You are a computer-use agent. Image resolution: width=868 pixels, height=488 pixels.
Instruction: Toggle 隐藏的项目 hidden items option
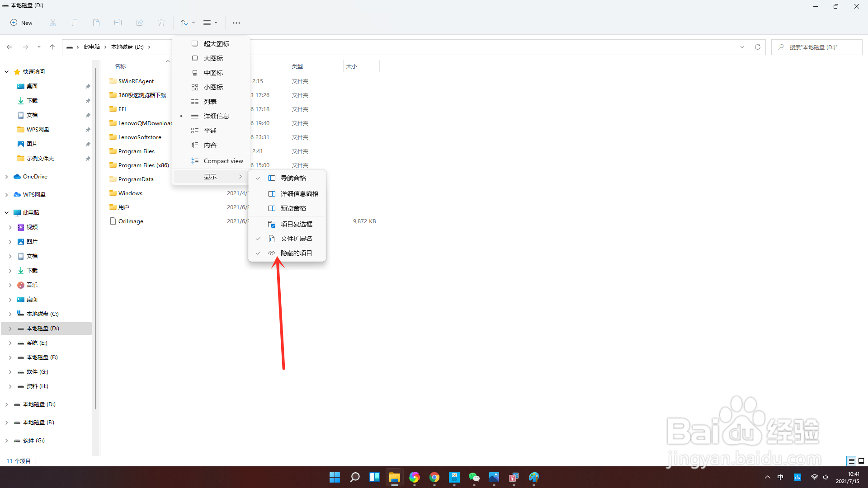[296, 253]
